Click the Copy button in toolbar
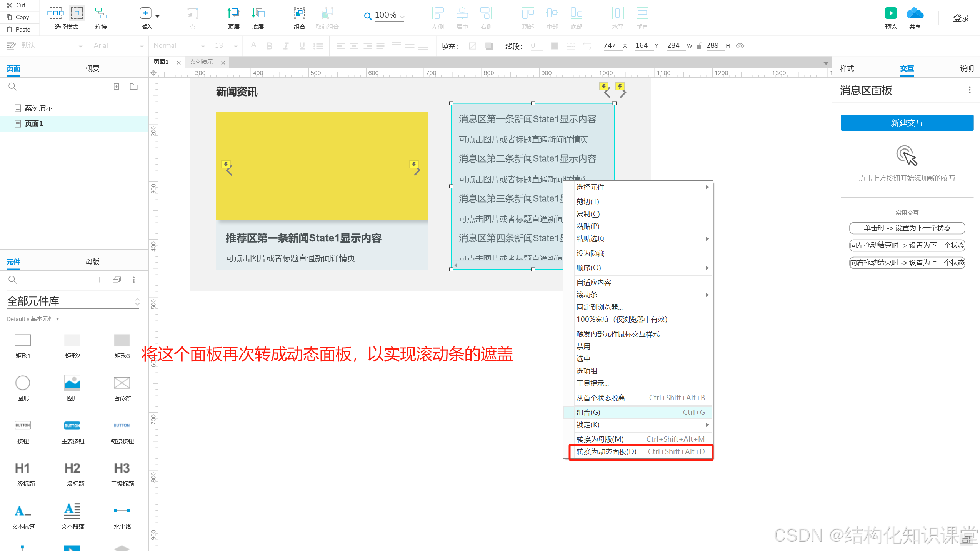 (x=18, y=17)
